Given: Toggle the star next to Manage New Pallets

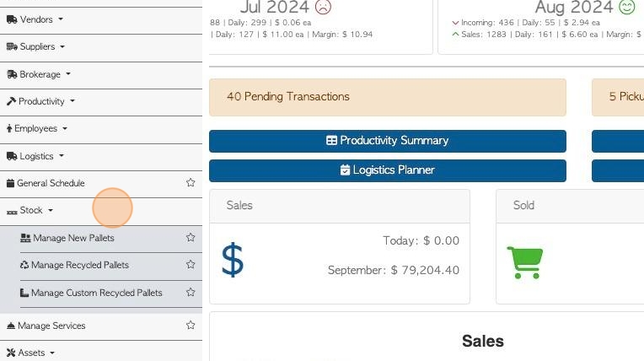Looking at the screenshot, I should click(x=191, y=237).
